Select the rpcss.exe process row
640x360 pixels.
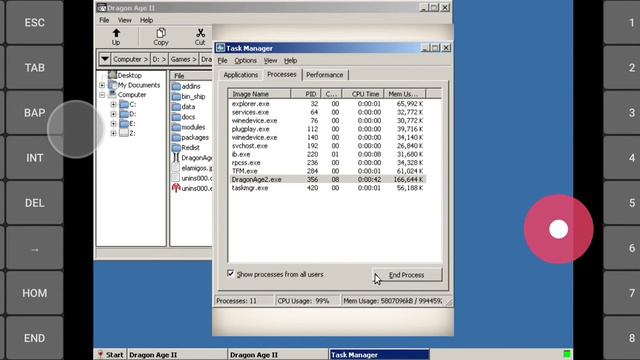coord(327,162)
